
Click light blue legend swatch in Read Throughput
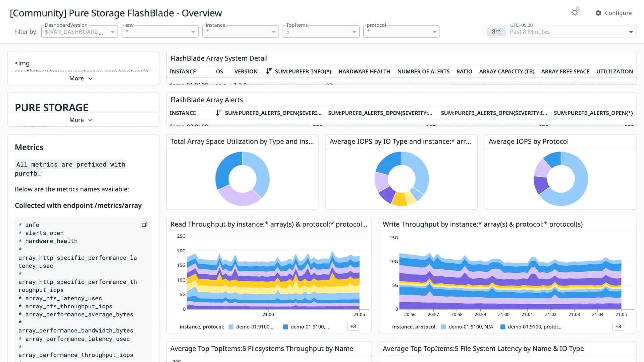point(231,327)
